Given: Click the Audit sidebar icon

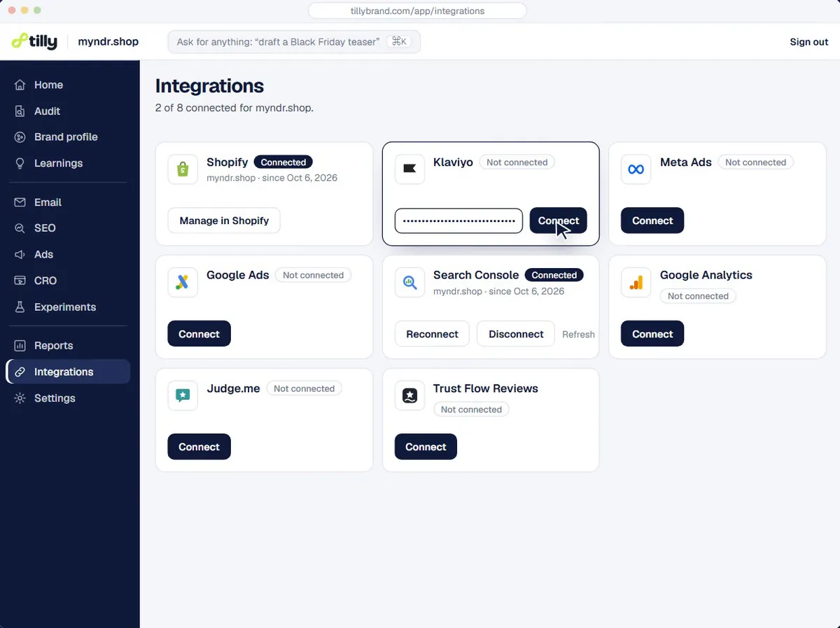Looking at the screenshot, I should click(x=20, y=111).
